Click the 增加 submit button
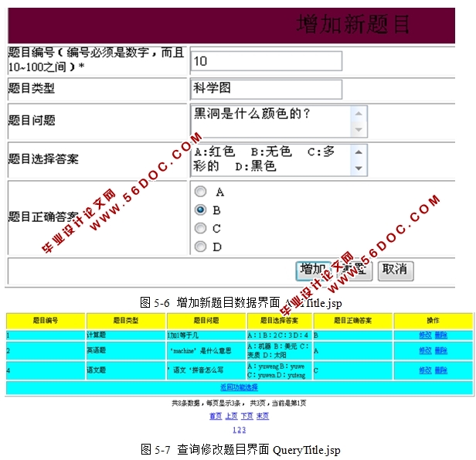The height and width of the screenshot is (460, 476). coord(313,271)
